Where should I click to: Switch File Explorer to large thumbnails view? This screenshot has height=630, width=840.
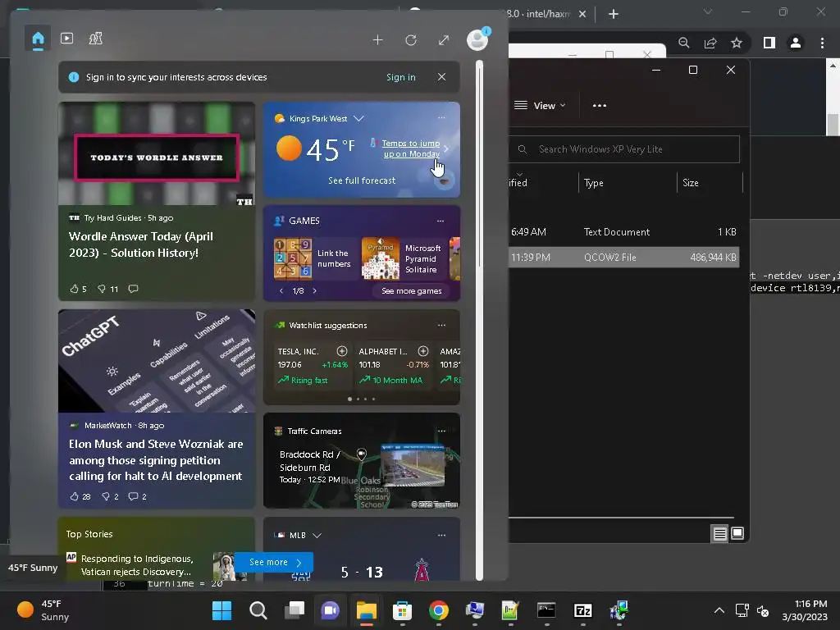[737, 533]
